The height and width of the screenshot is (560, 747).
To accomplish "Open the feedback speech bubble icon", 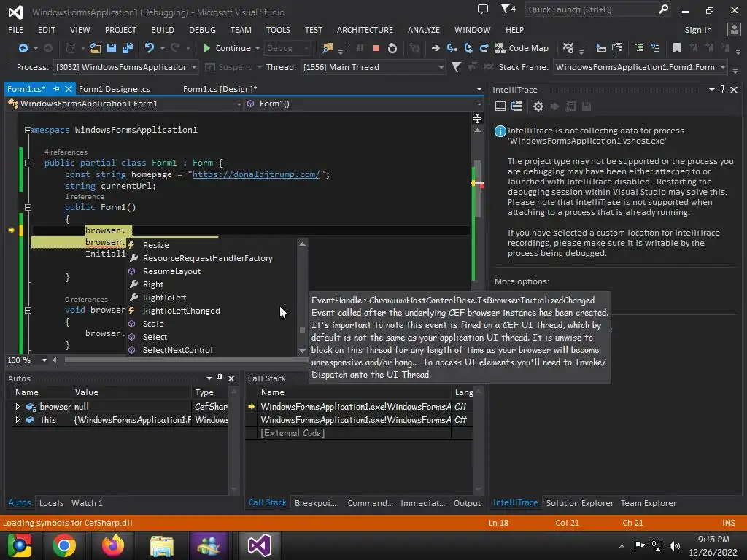I will coord(483,9).
